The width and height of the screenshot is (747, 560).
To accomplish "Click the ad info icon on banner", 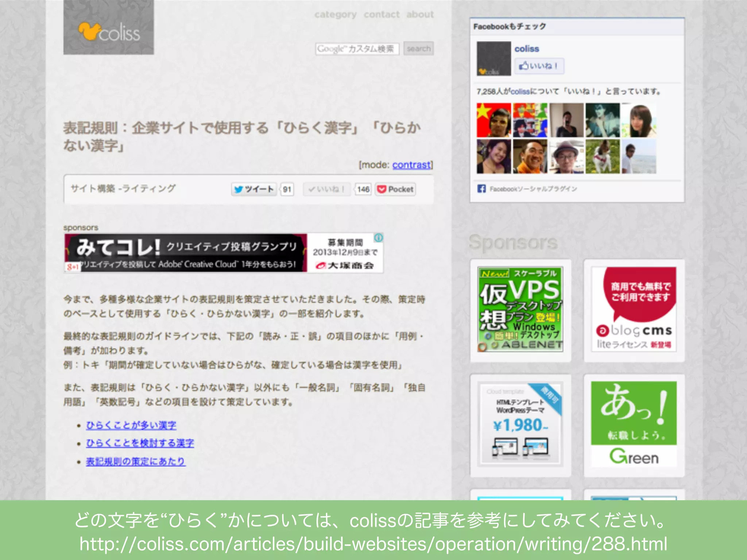I will pos(379,238).
